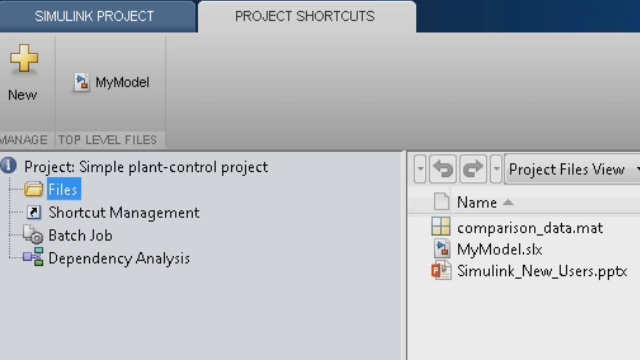The image size is (640, 360).
Task: Click the Shortcut Management arrow icon
Action: click(34, 212)
